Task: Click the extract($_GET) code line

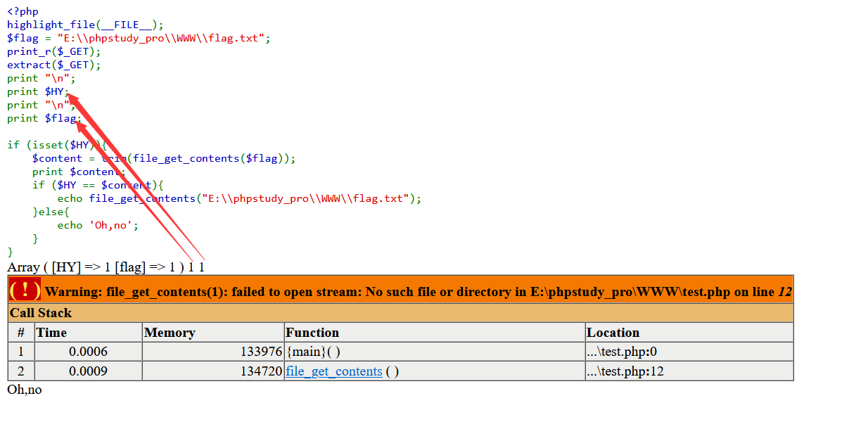Action: (x=54, y=65)
